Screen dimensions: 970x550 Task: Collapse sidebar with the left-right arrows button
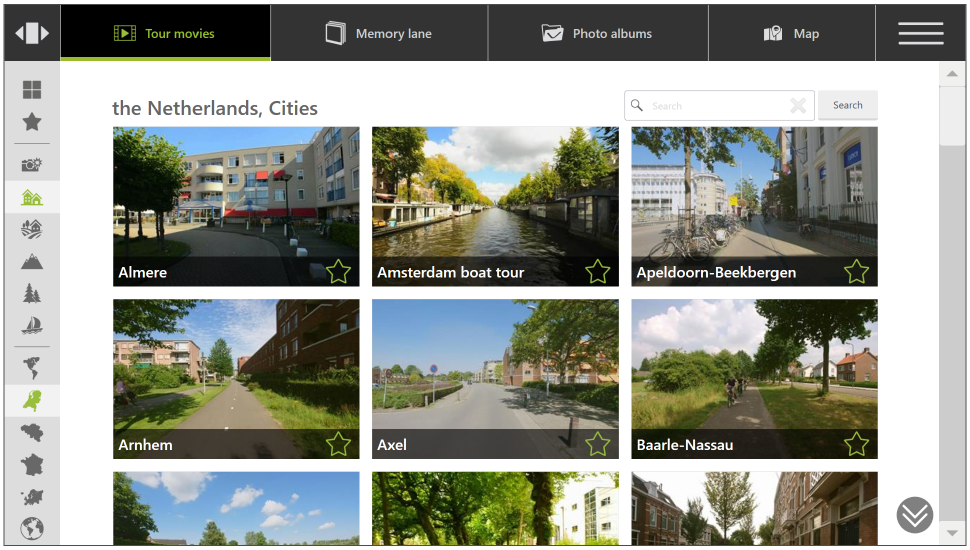tap(32, 33)
